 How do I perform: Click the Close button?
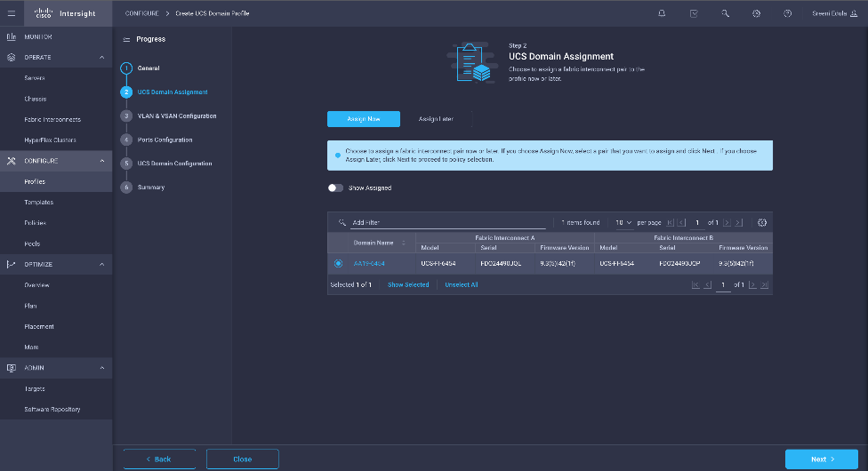(x=243, y=459)
